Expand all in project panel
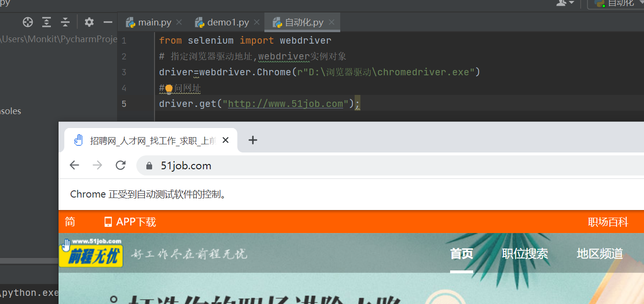Image resolution: width=644 pixels, height=304 pixels. click(46, 22)
